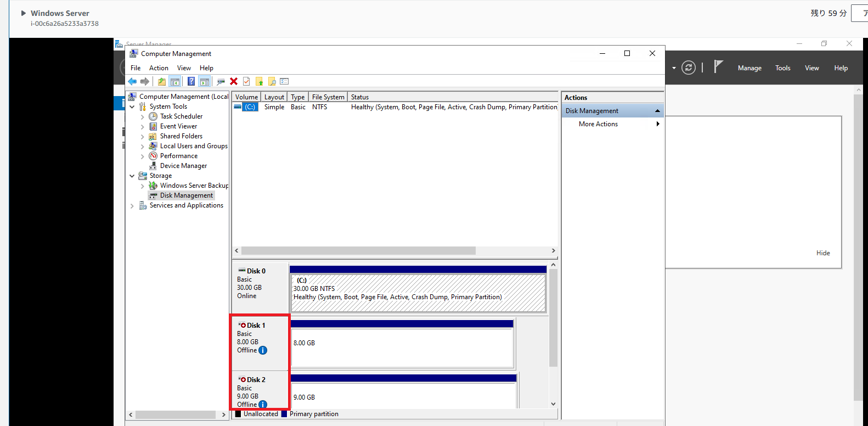Click Local Users and Groups icon
The height and width of the screenshot is (426, 868).
coord(153,146)
